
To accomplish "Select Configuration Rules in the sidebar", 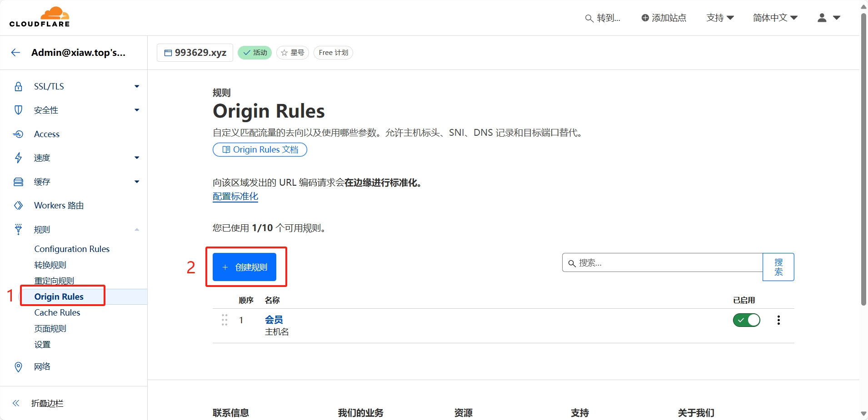I will coord(71,249).
